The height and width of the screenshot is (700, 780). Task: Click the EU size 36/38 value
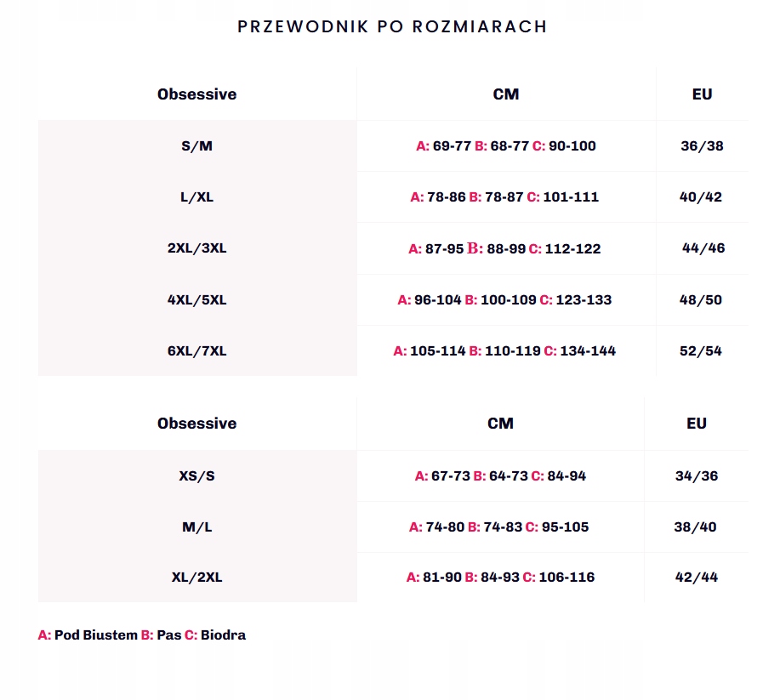pos(702,146)
